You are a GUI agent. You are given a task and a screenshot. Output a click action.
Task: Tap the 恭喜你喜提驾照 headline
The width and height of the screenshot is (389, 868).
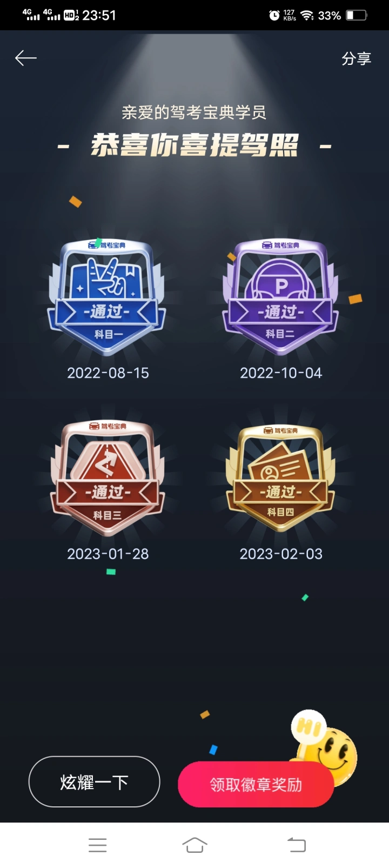click(194, 145)
